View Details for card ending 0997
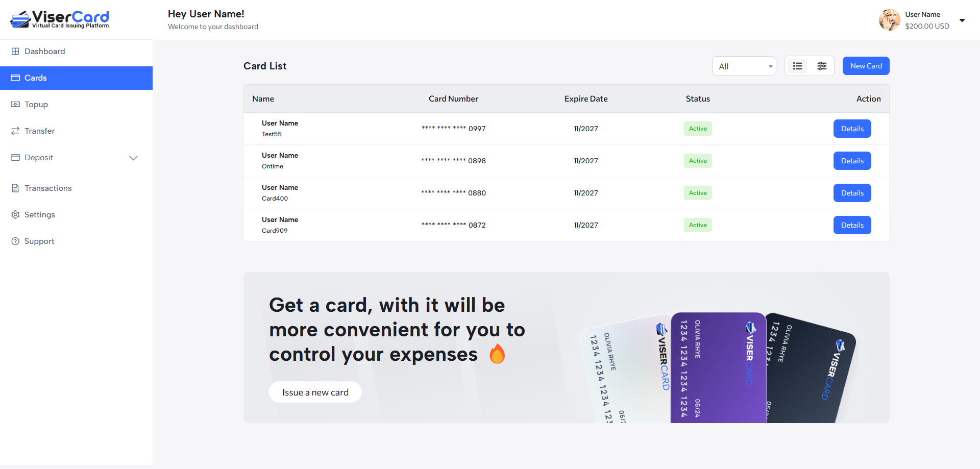Viewport: 980px width, 469px height. click(852, 129)
